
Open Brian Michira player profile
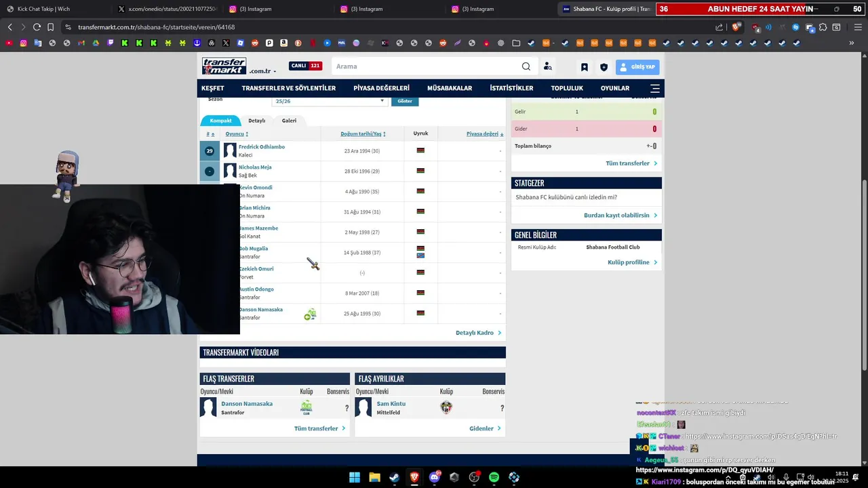255,207
